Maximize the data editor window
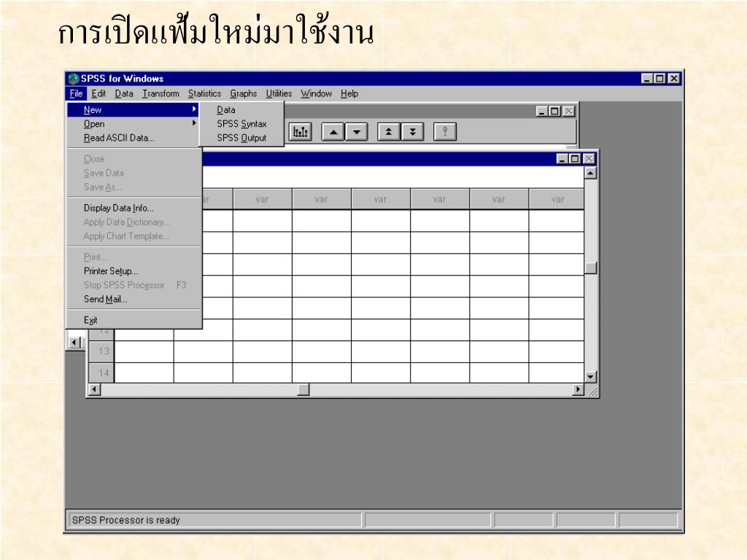 tap(575, 158)
